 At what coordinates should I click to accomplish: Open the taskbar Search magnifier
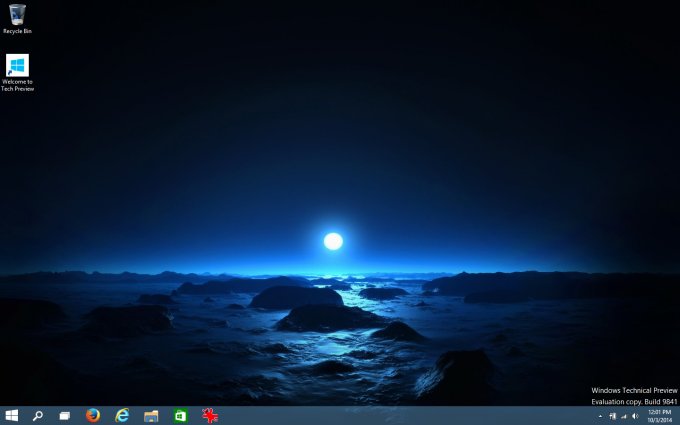click(x=38, y=416)
